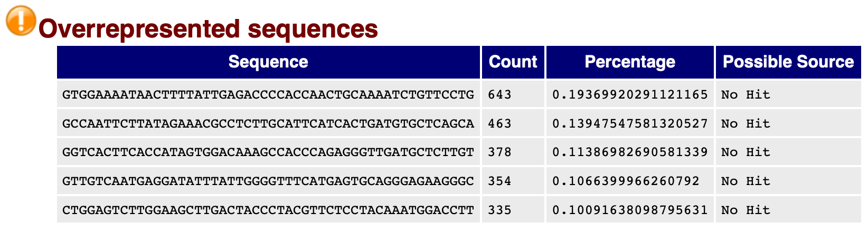Click No Hit in the first row
868x232 pixels.
coord(746,95)
